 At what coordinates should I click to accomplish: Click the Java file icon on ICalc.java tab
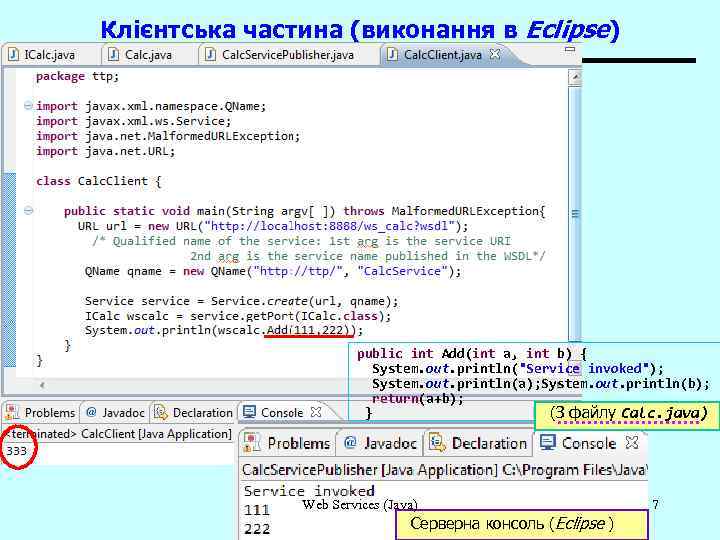pos(14,54)
